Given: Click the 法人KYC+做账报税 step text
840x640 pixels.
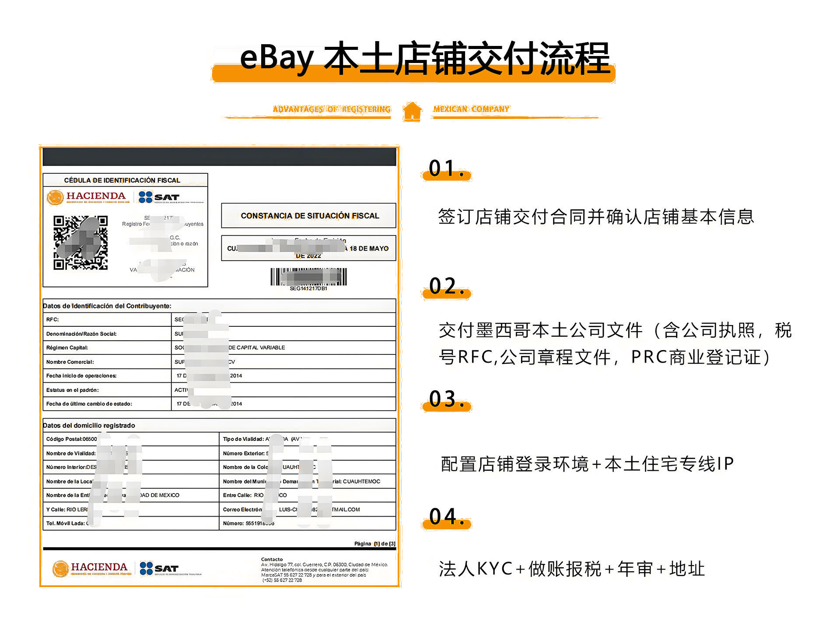Looking at the screenshot, I should coord(571,569).
